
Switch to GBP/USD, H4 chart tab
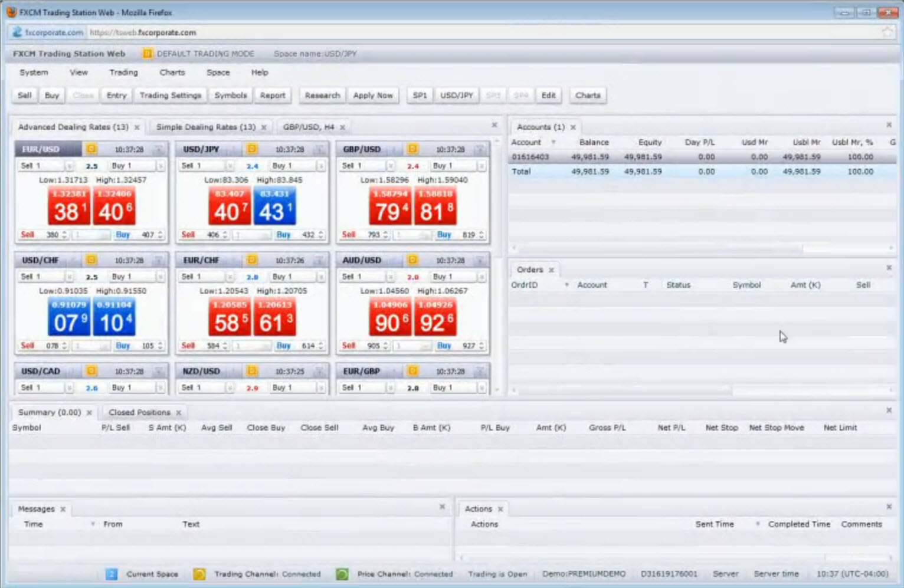coord(309,127)
